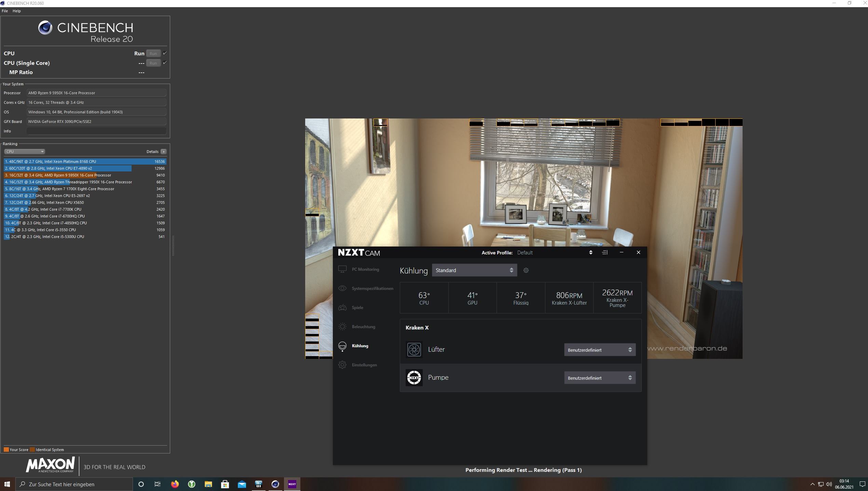Click the blue grid app taskbar icon
Image resolution: width=868 pixels, height=491 pixels.
pyautogui.click(x=258, y=484)
